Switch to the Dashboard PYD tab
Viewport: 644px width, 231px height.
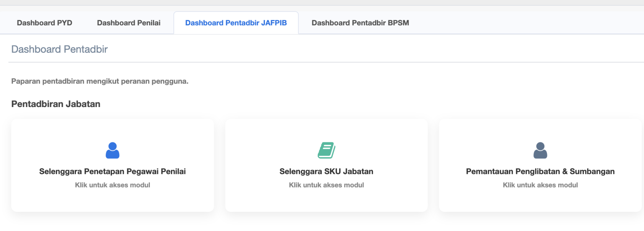[x=44, y=23]
